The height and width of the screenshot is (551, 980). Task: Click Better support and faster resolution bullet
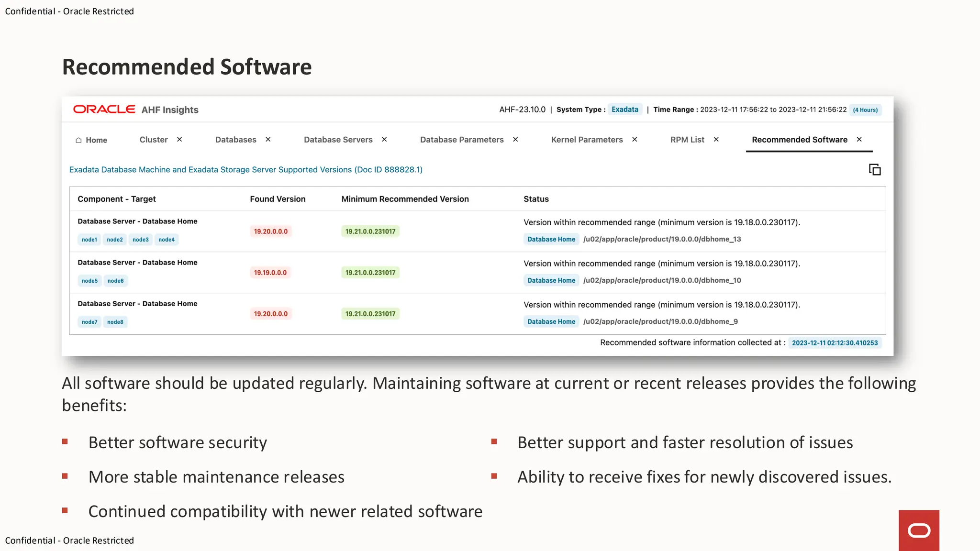(685, 442)
